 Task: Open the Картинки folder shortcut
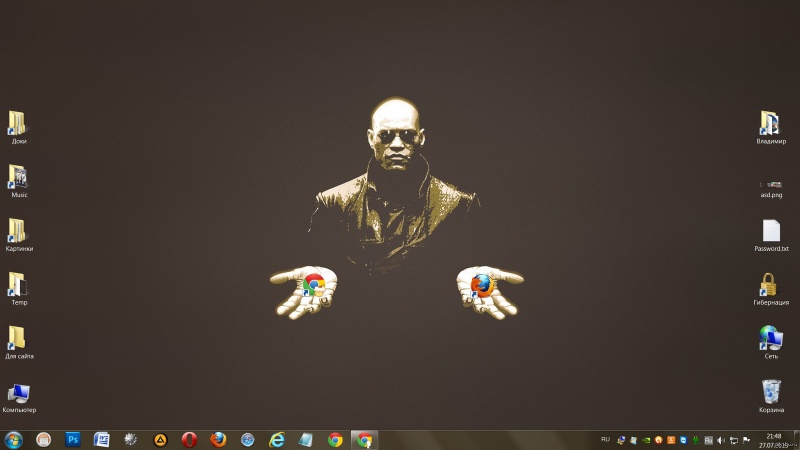[19, 235]
